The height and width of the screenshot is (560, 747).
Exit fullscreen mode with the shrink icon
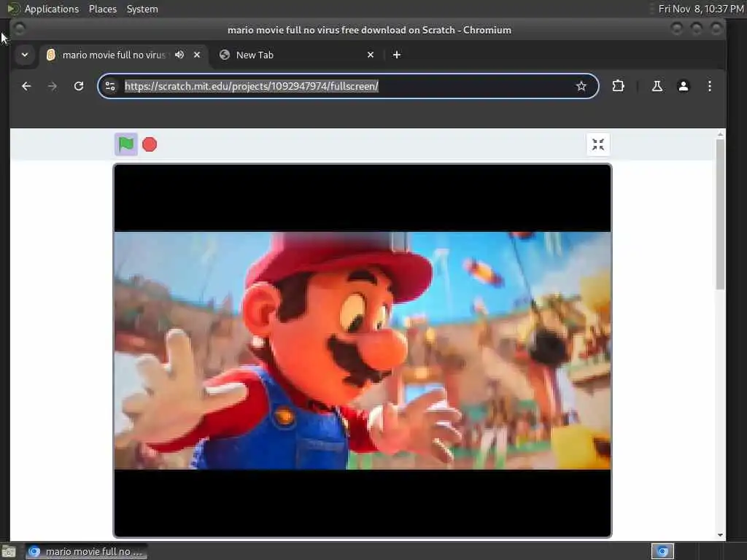(x=598, y=144)
